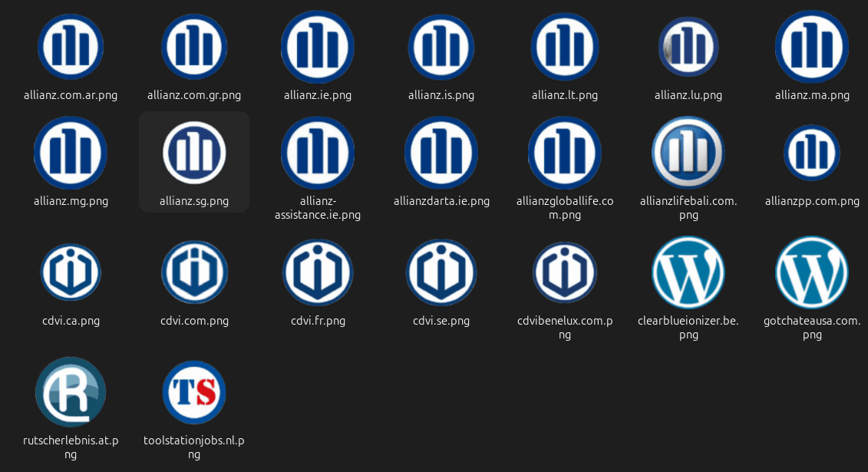Select allianzdarta.ie.png file icon
The height and width of the screenshot is (472, 868).
pyautogui.click(x=441, y=153)
